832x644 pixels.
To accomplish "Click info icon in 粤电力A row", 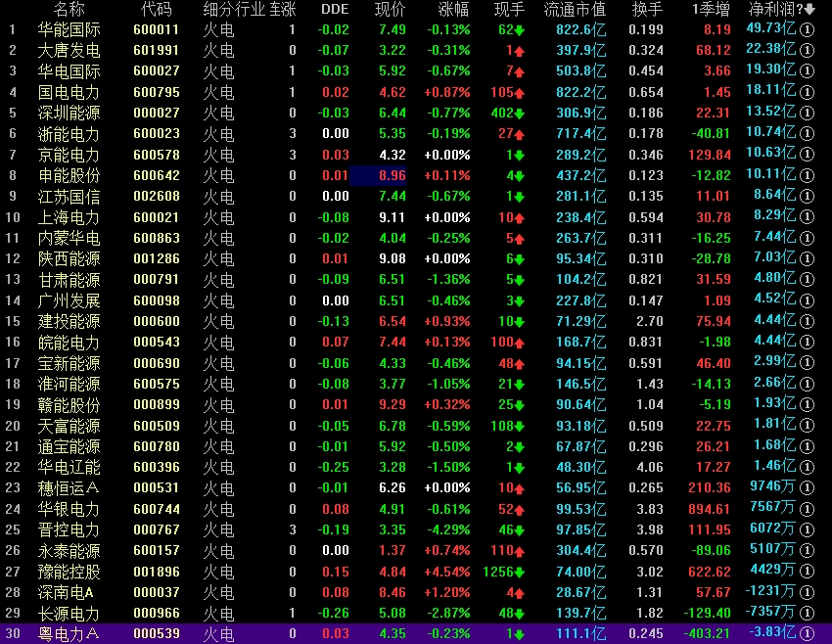I will pos(807,634).
